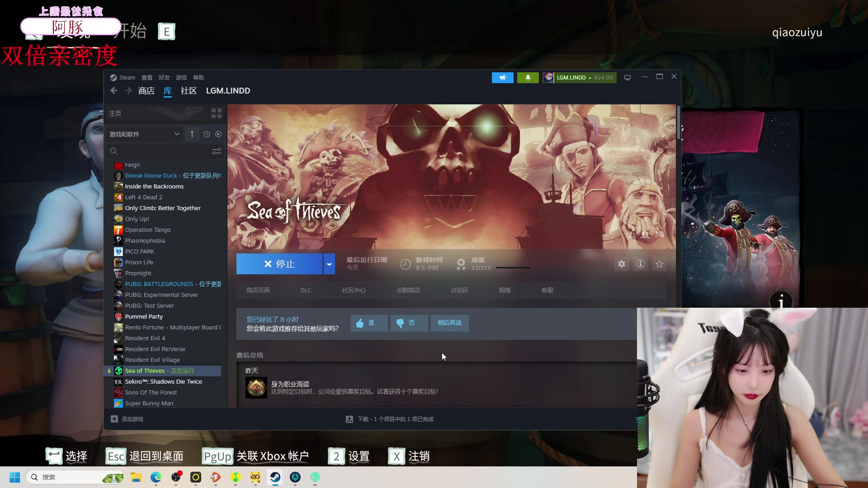Click the 添加游戏 button
Viewport: 868px width, 488px height.
coord(127,419)
